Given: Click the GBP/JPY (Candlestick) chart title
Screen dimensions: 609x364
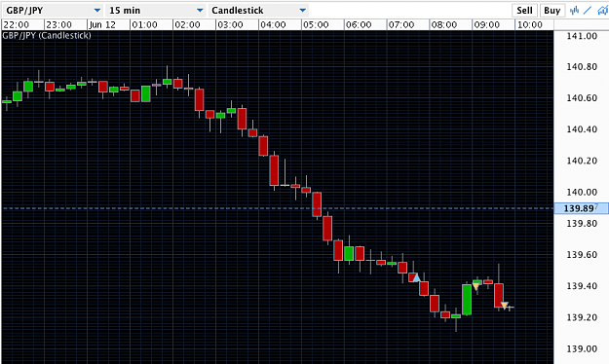Looking at the screenshot, I should [47, 35].
